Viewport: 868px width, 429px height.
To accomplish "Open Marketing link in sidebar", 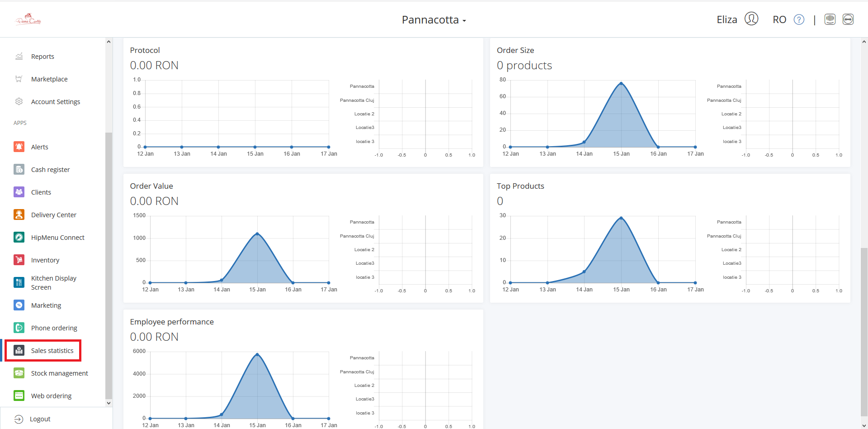I will 46,305.
